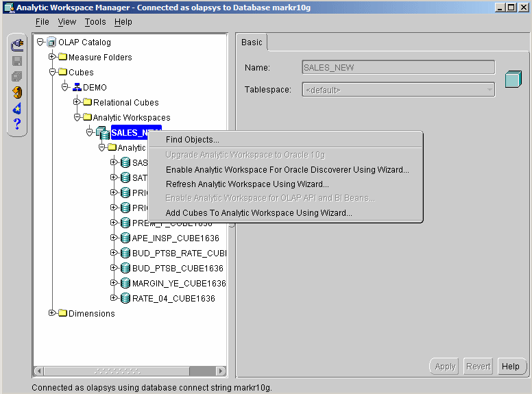Expand the Dimensions node

[52, 312]
